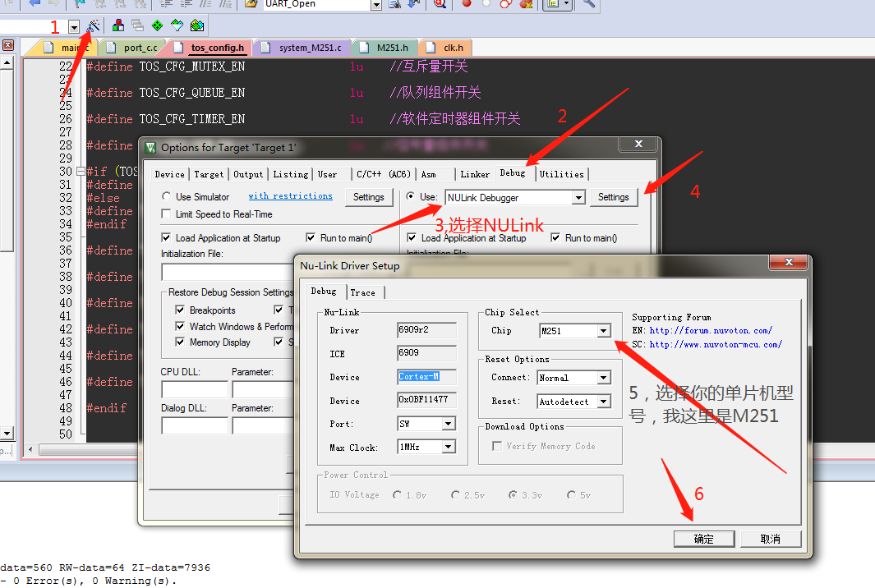Select the Cortex-M Device field

(x=426, y=377)
